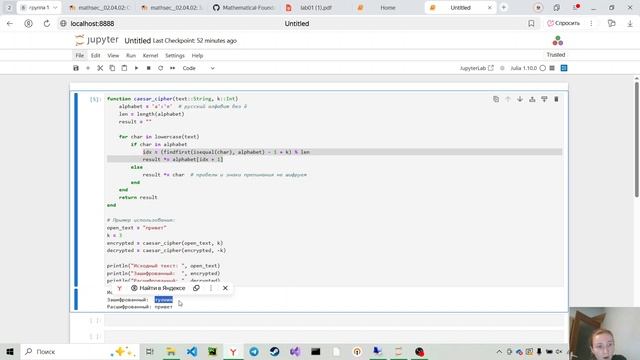
Task: Open Telegram from the Windows taskbar
Action: (x=254, y=351)
